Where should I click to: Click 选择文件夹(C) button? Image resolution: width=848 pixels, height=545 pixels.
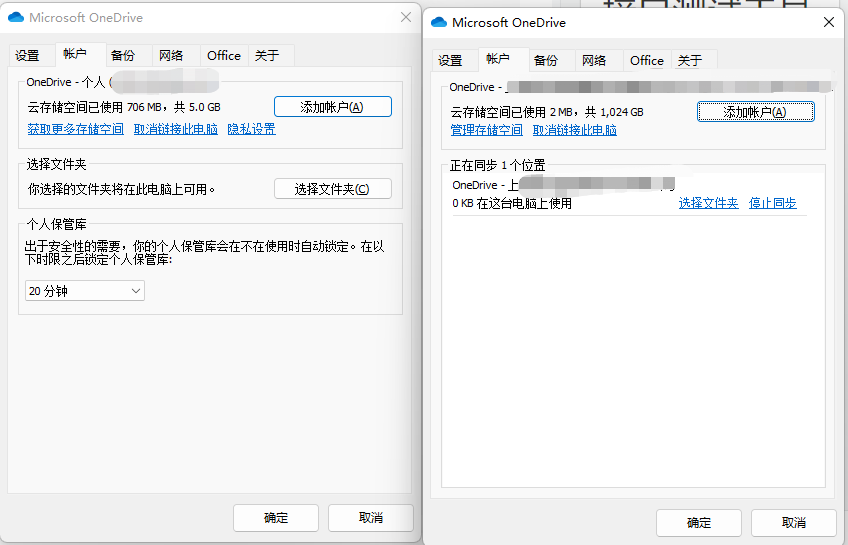333,189
